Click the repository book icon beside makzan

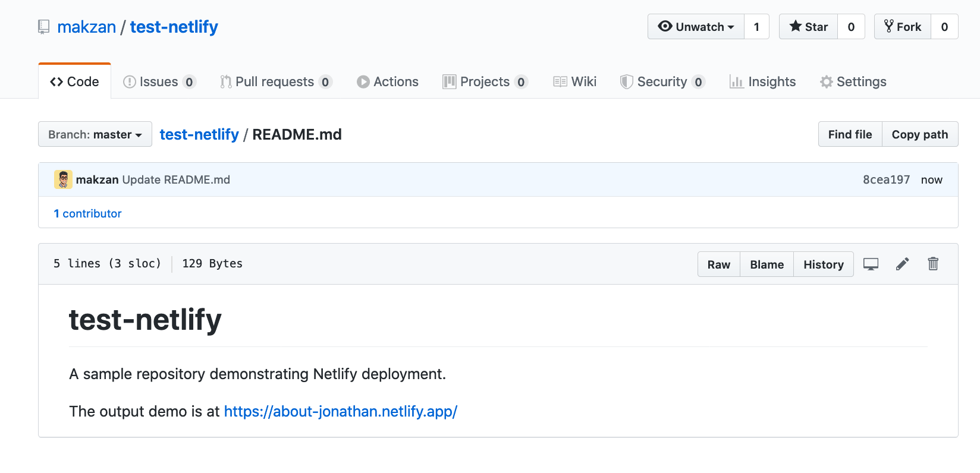(43, 27)
